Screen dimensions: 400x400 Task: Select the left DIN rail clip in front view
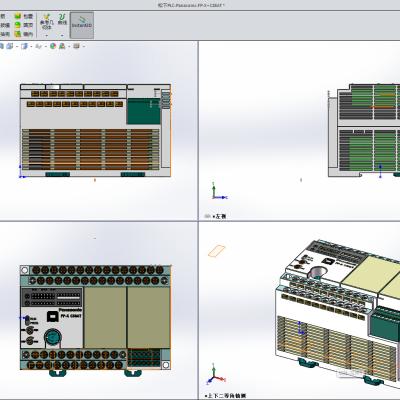pyautogui.click(x=58, y=373)
